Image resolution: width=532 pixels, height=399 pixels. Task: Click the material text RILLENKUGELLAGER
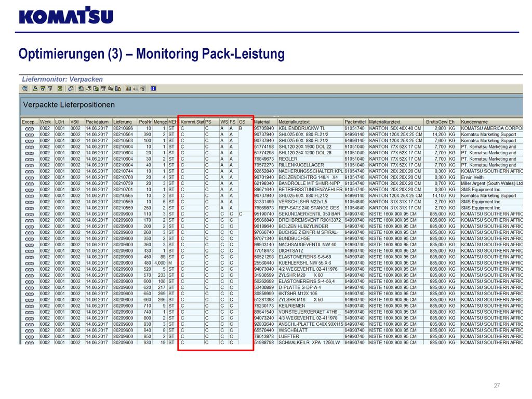(x=301, y=165)
